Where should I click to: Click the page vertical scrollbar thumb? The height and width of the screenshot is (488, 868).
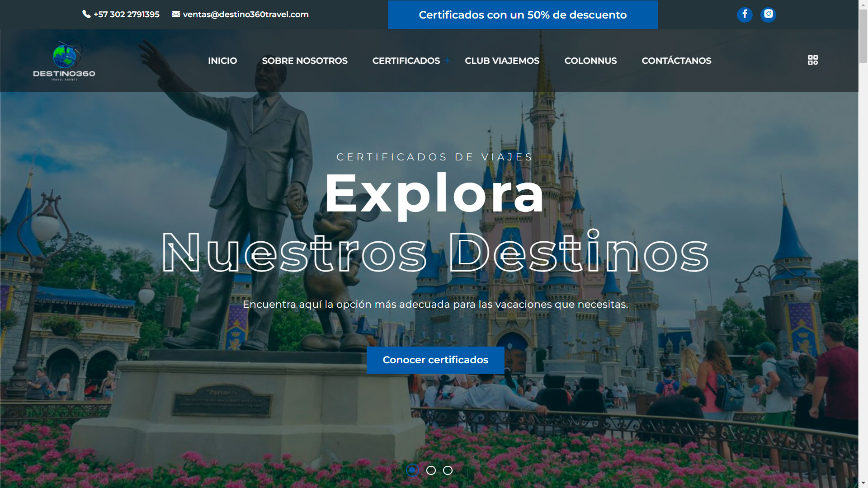[863, 35]
